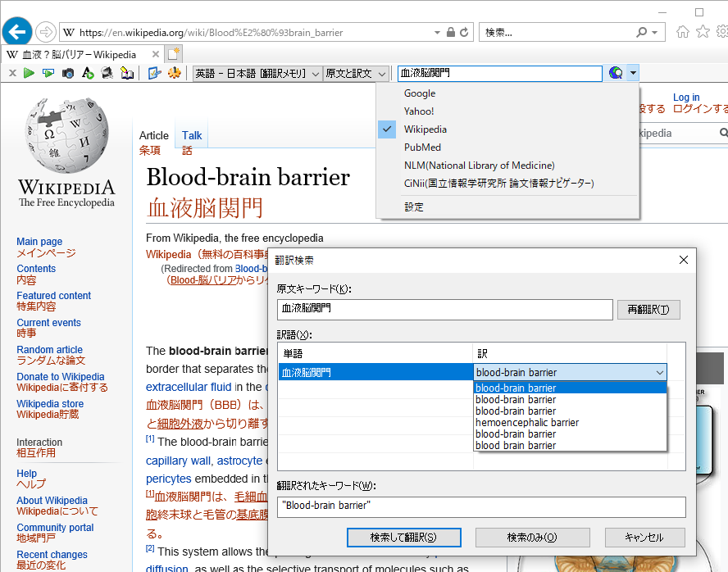
Task: Collapse the blood-brain barrier translation combo box
Action: pyautogui.click(x=660, y=373)
